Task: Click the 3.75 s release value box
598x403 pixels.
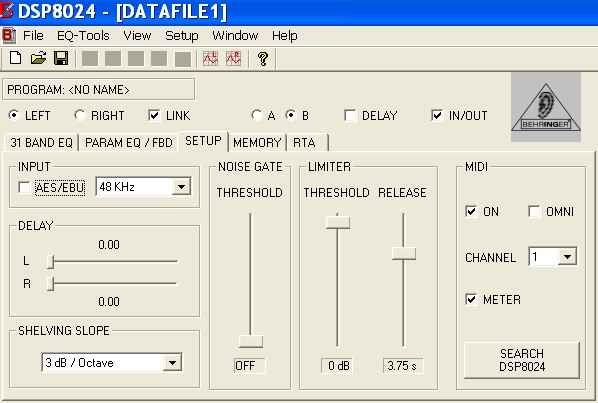Action: [x=403, y=366]
